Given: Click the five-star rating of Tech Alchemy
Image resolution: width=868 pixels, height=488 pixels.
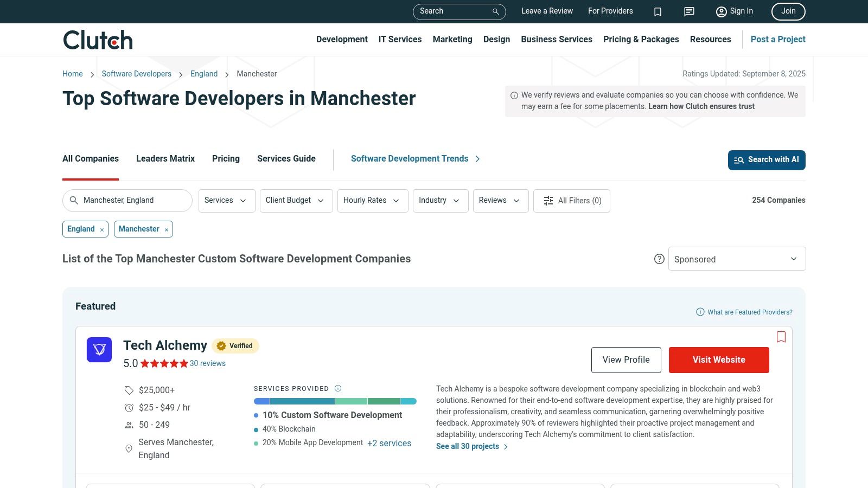Looking at the screenshot, I should pos(164,364).
